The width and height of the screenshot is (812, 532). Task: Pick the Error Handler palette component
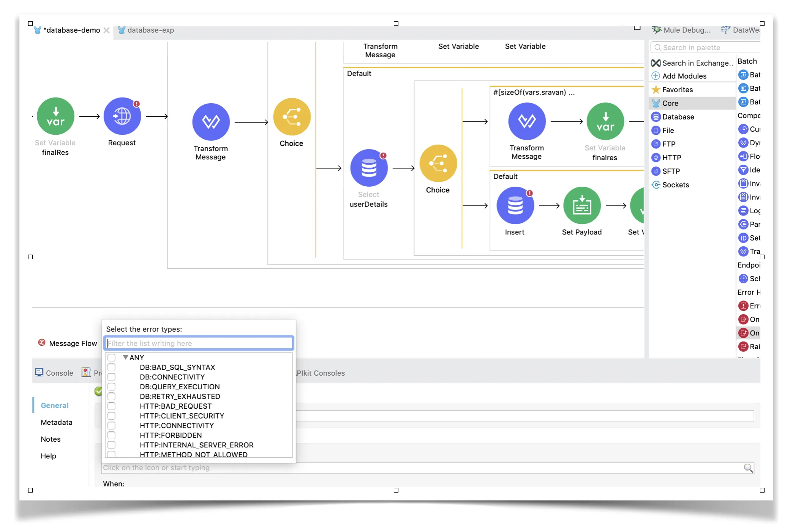click(x=749, y=306)
